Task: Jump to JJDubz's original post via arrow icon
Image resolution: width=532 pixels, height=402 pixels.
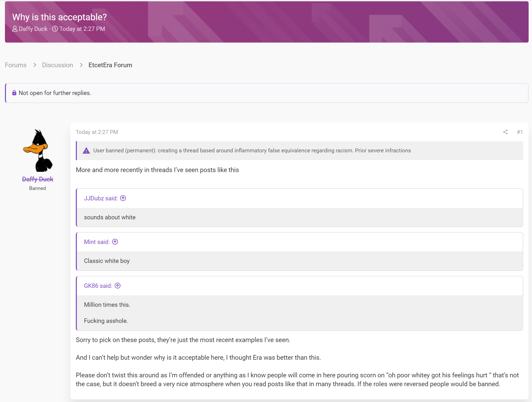Action: click(123, 198)
